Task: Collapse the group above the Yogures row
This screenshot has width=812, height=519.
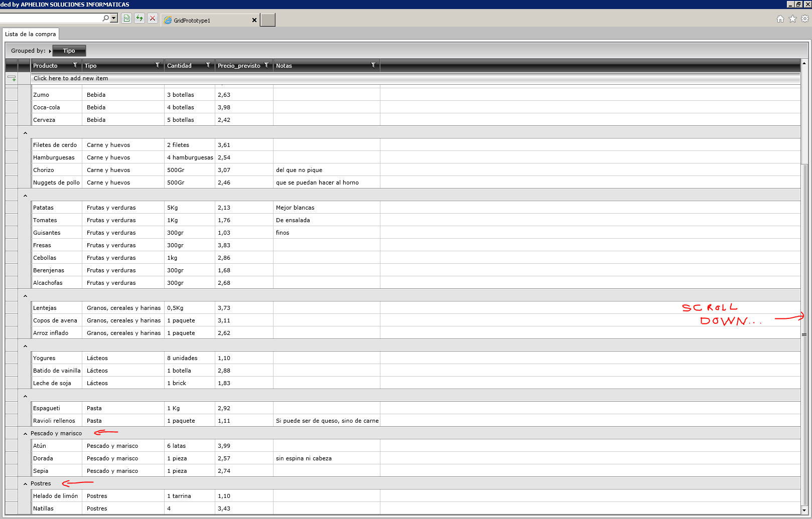Action: coord(25,346)
